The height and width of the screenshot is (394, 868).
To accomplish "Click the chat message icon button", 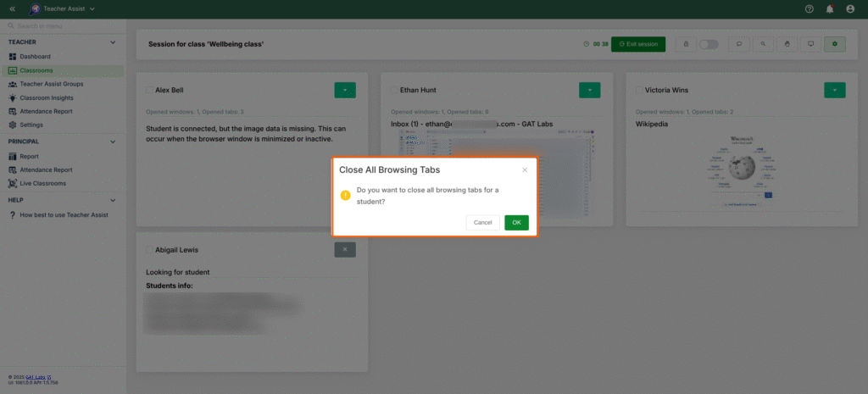I will point(739,43).
